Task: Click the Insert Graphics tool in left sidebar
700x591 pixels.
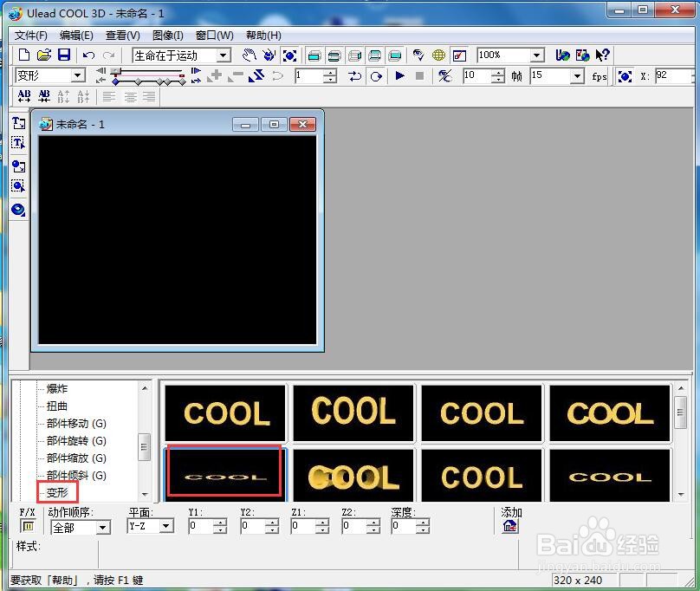Action: 18,166
